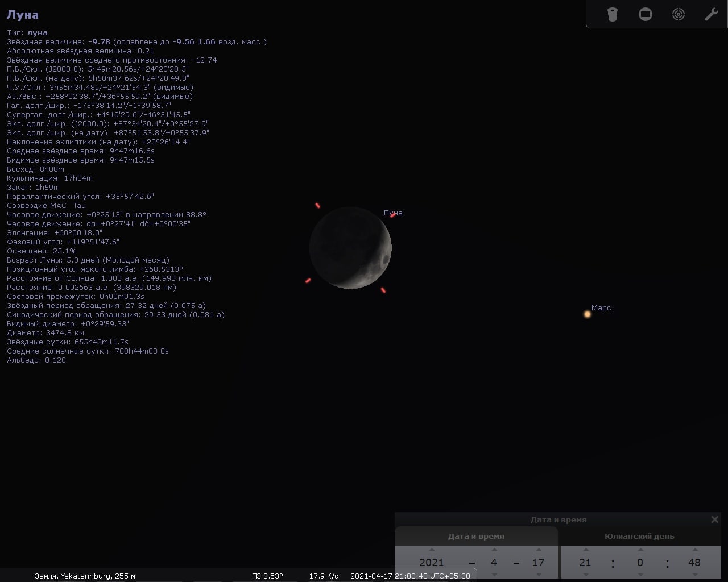The image size is (728, 582).
Task: Select the Дата и время tab
Action: click(x=476, y=536)
